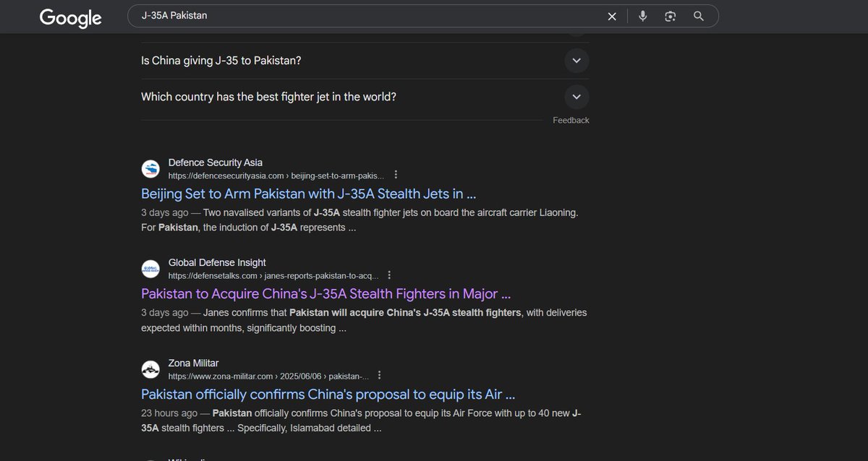Click the zona-militar.com URL
868x461 pixels.
tap(268, 376)
